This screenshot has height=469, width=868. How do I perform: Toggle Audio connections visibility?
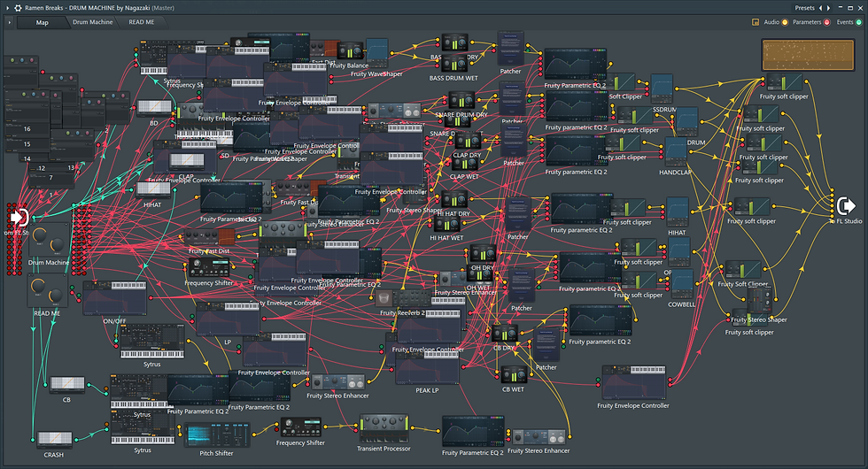(785, 22)
